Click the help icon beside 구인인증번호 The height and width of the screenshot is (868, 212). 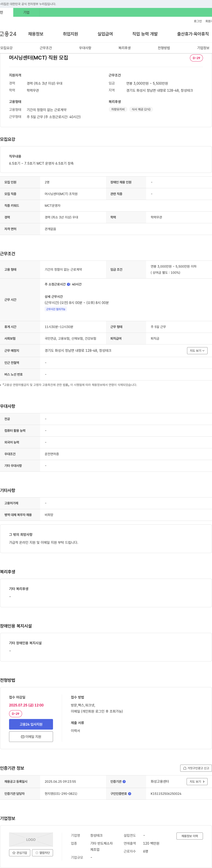coord(130,794)
